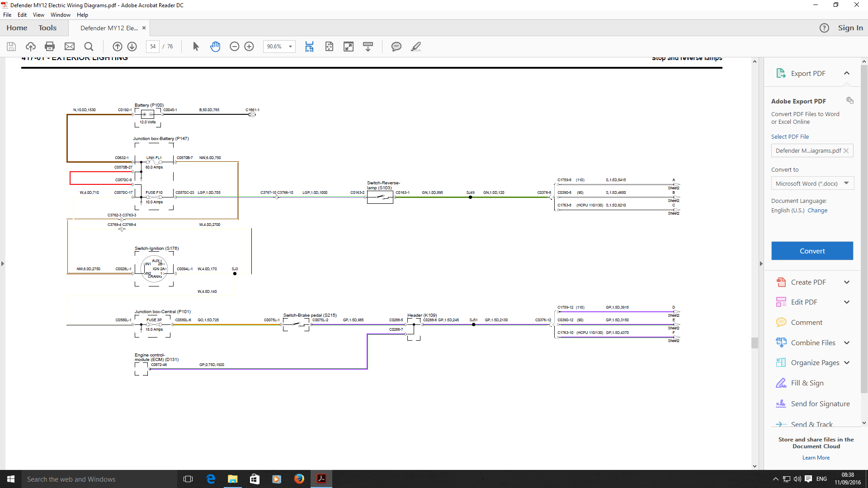
Task: Open the Comment tool
Action: (799, 323)
